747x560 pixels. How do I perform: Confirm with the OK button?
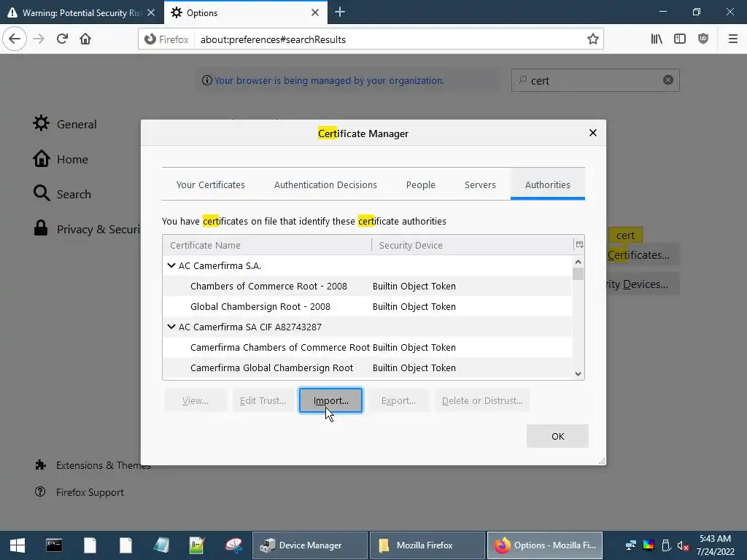click(557, 436)
